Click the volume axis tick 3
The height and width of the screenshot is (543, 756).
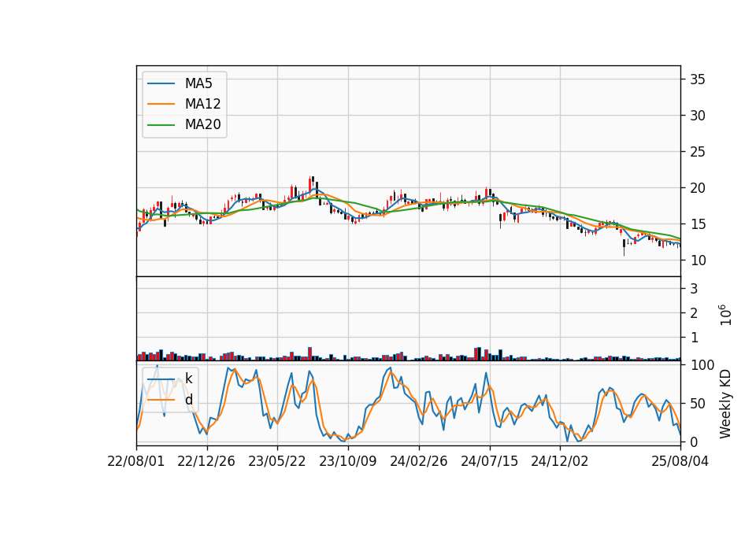tap(695, 289)
